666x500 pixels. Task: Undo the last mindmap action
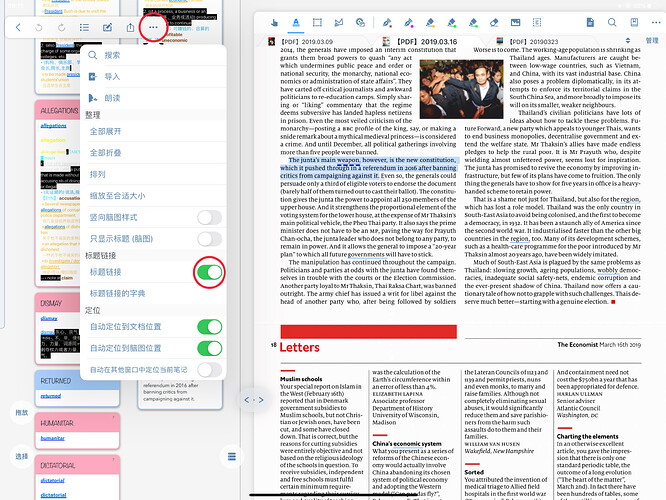pyautogui.click(x=39, y=28)
